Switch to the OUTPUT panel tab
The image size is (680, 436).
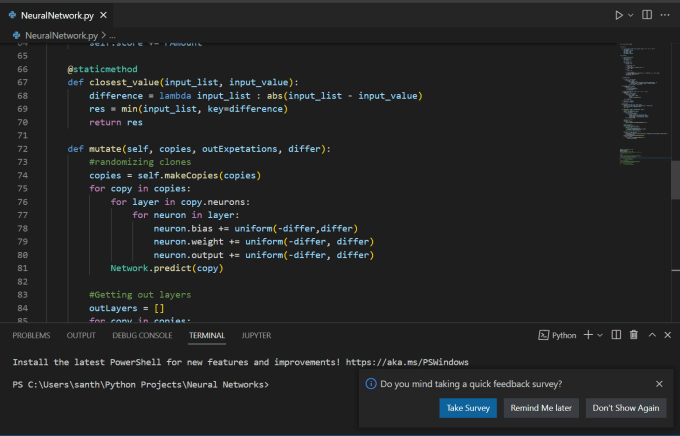81,335
